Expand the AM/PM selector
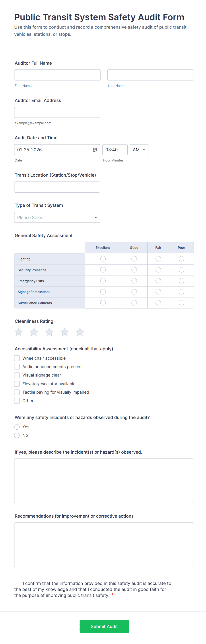 point(139,150)
